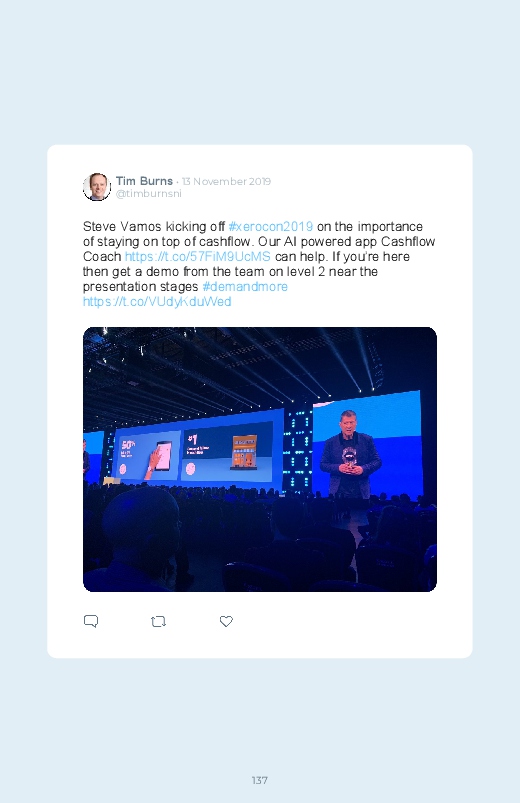Click the presenter standing on stage in photo
Screen dimensions: 520x803
[x=350, y=453]
